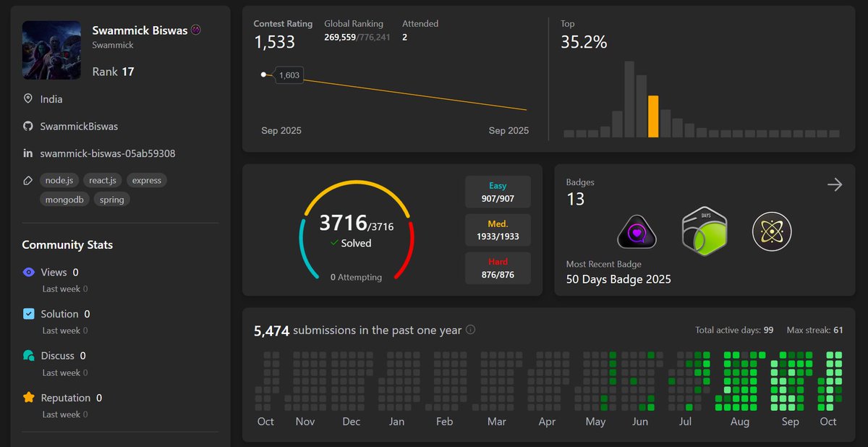
Task: Click the 0 Attempting label
Action: [x=356, y=277]
